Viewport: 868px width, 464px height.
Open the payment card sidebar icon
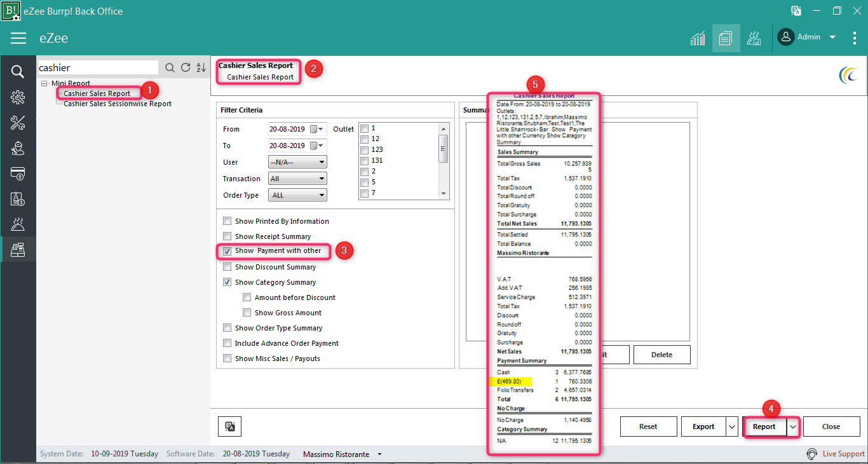[x=18, y=174]
